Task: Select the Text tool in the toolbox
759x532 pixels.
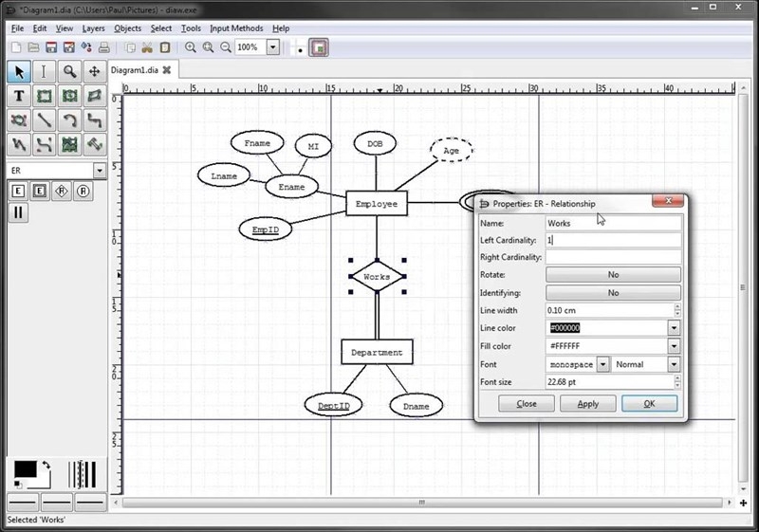Action: click(19, 96)
